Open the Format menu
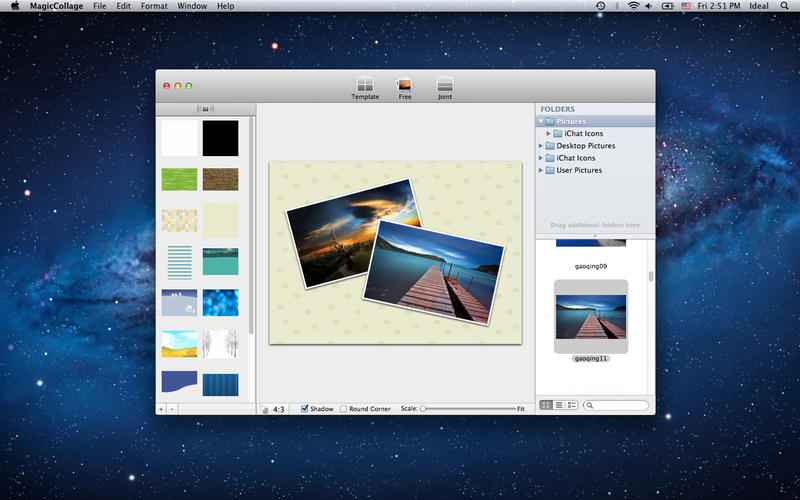The height and width of the screenshot is (500, 800). pos(154,6)
